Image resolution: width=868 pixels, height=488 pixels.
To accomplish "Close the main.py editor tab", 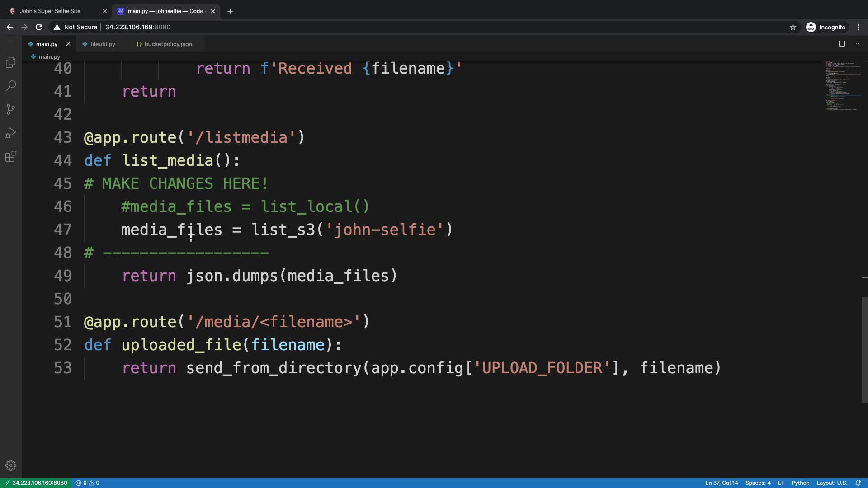I will (x=68, y=44).
